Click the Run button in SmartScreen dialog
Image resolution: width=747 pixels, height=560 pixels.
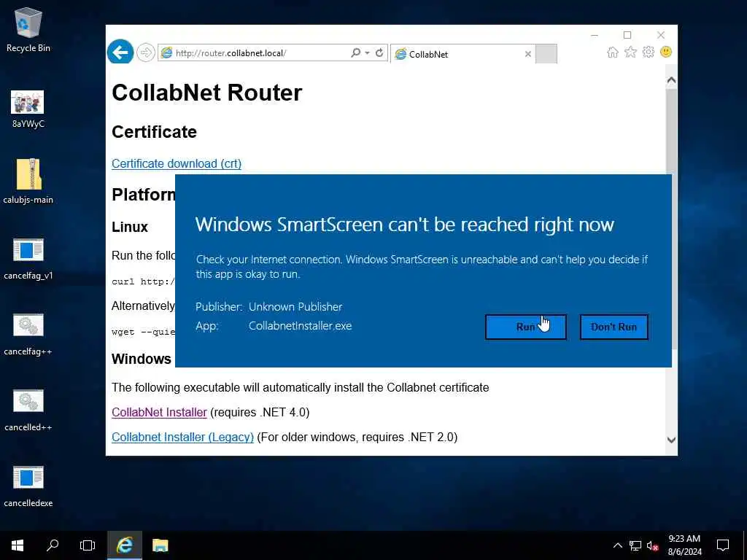525,327
